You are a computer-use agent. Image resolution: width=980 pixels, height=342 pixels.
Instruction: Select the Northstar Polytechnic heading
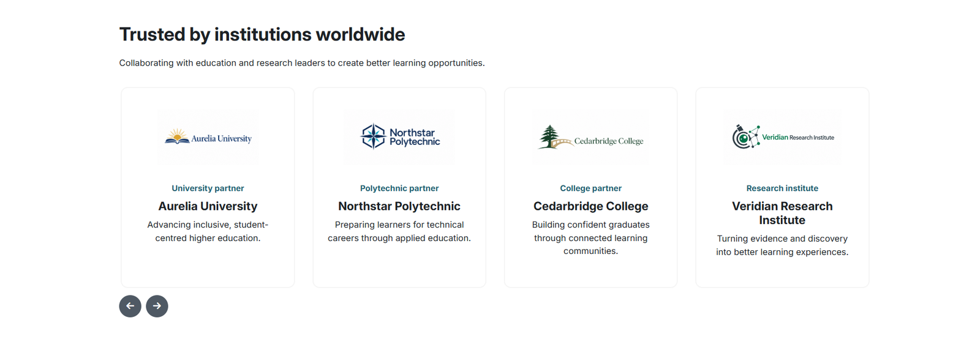pyautogui.click(x=399, y=206)
